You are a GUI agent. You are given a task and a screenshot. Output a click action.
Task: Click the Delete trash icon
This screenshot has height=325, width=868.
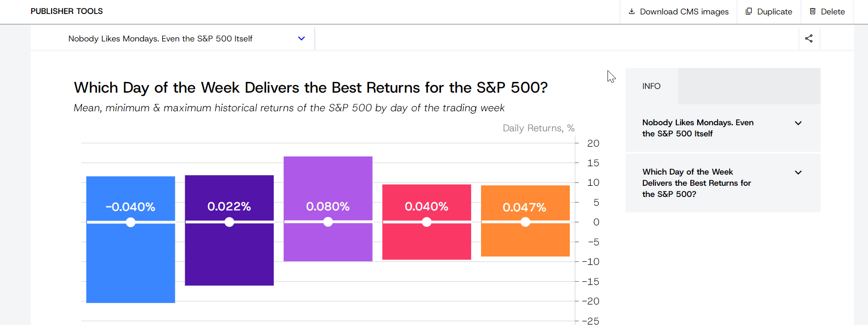click(x=813, y=11)
